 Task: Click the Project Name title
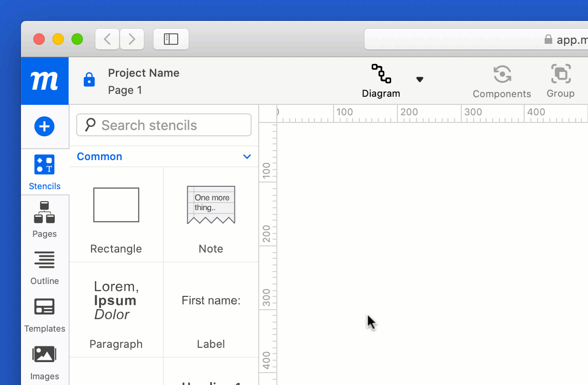pyautogui.click(x=143, y=73)
